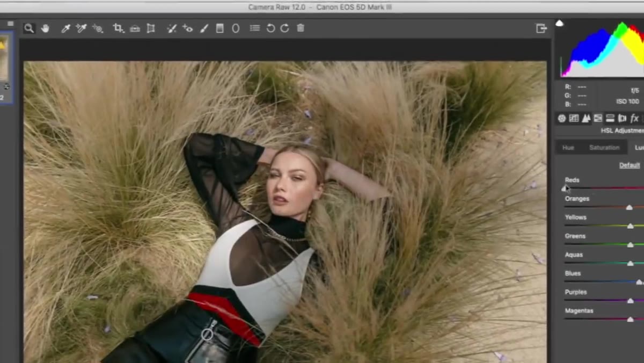Click the 'R:' readout value

point(581,87)
